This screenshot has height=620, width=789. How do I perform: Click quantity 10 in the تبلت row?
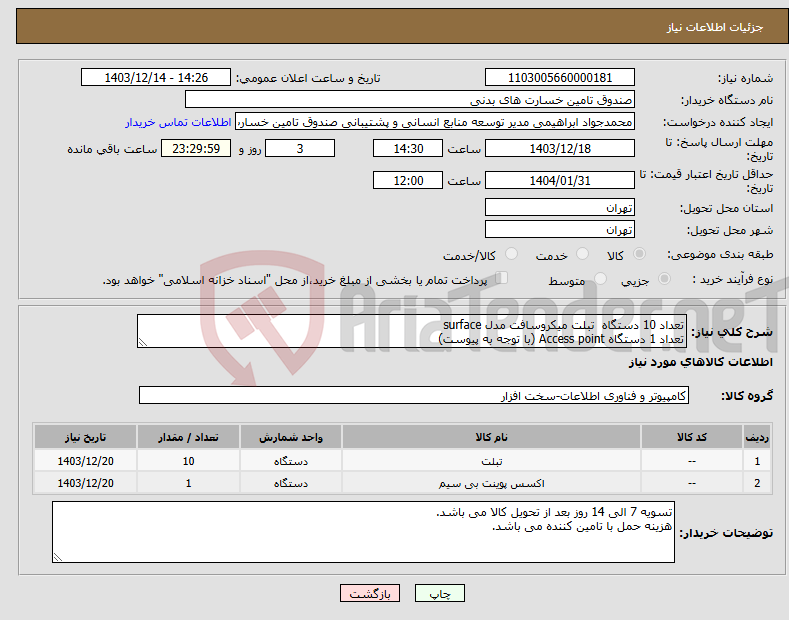(188, 461)
